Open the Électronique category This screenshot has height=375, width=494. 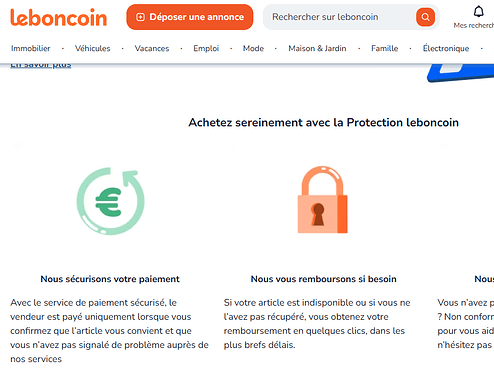coord(446,48)
